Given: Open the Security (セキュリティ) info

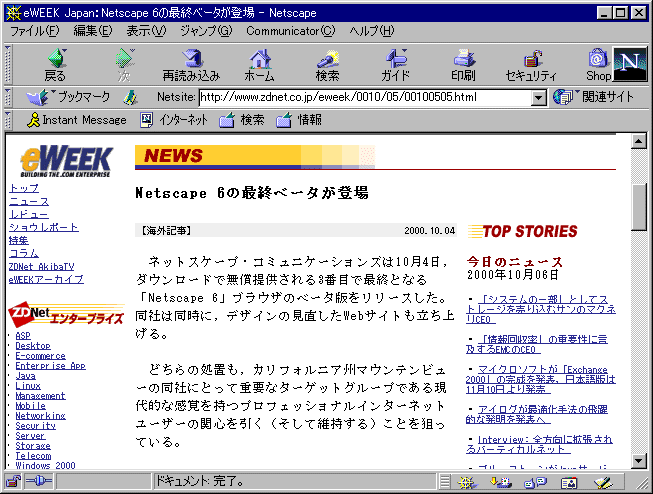Looking at the screenshot, I should coord(531,65).
